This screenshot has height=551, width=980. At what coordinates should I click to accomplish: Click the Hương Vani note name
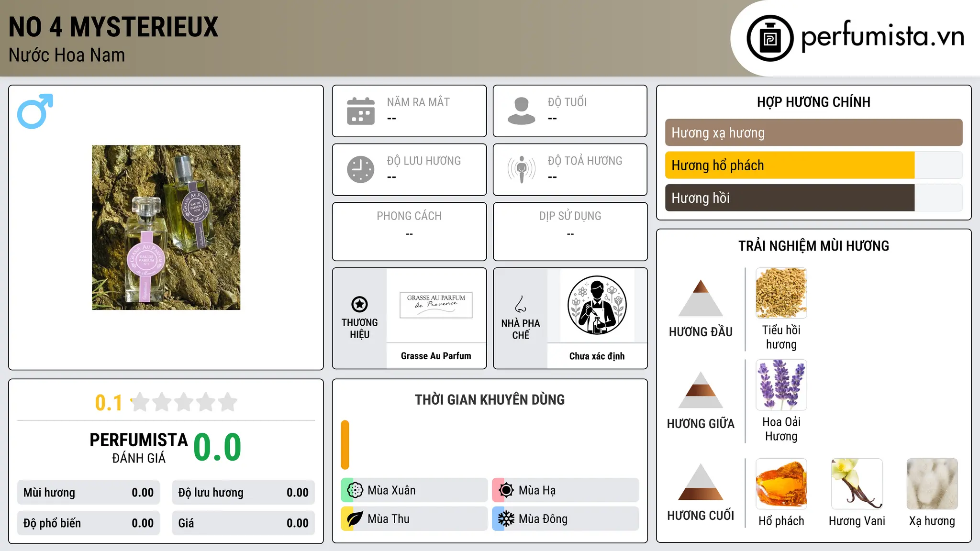tap(857, 521)
